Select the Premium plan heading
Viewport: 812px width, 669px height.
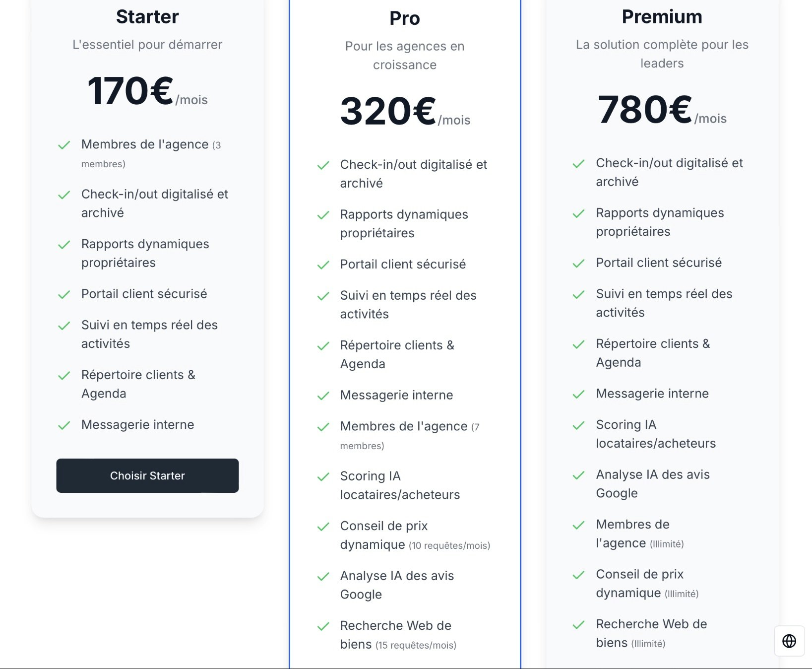pos(662,16)
